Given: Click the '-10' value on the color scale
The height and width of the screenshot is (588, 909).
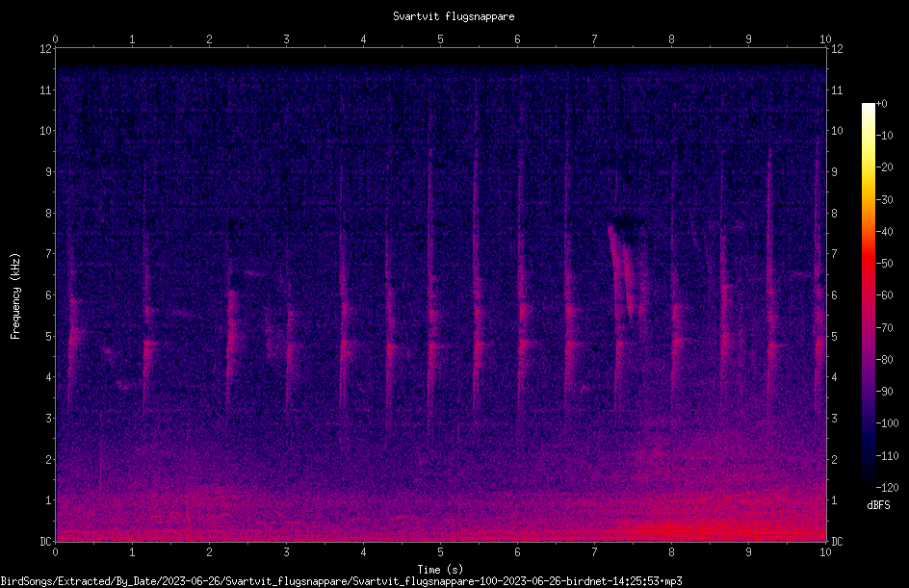Looking at the screenshot, I should pos(884,136).
